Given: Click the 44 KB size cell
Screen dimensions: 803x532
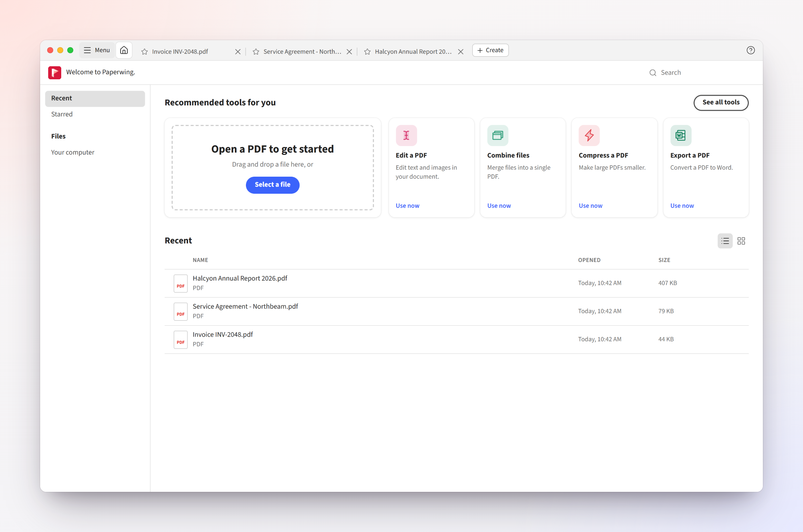Looking at the screenshot, I should (666, 340).
